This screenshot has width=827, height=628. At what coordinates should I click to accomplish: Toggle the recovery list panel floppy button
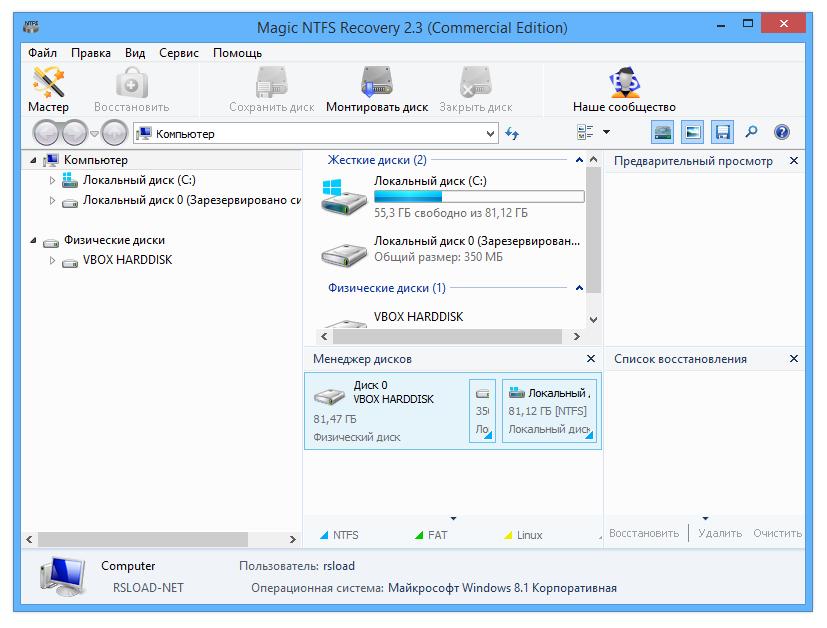[x=723, y=132]
